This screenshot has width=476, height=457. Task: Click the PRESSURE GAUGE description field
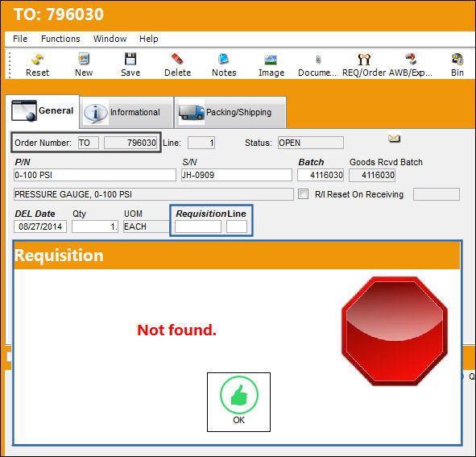pos(154,194)
